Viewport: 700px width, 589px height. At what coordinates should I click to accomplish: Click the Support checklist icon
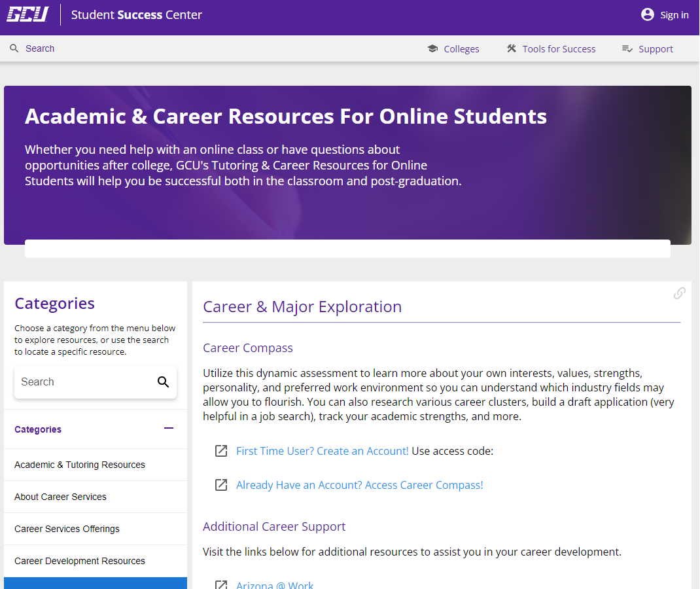click(x=627, y=48)
